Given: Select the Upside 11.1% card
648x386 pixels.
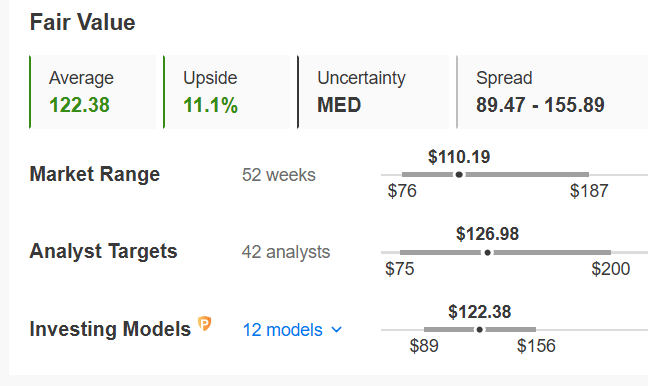Looking at the screenshot, I should point(227,92).
